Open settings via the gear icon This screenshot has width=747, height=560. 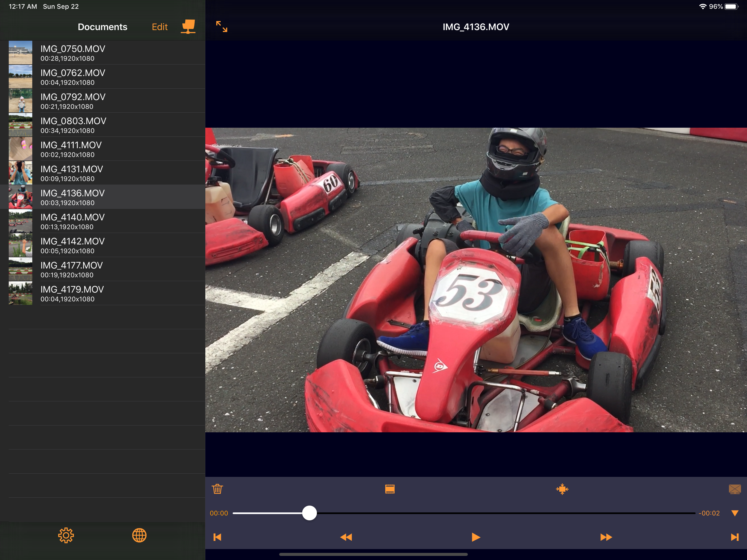click(66, 535)
